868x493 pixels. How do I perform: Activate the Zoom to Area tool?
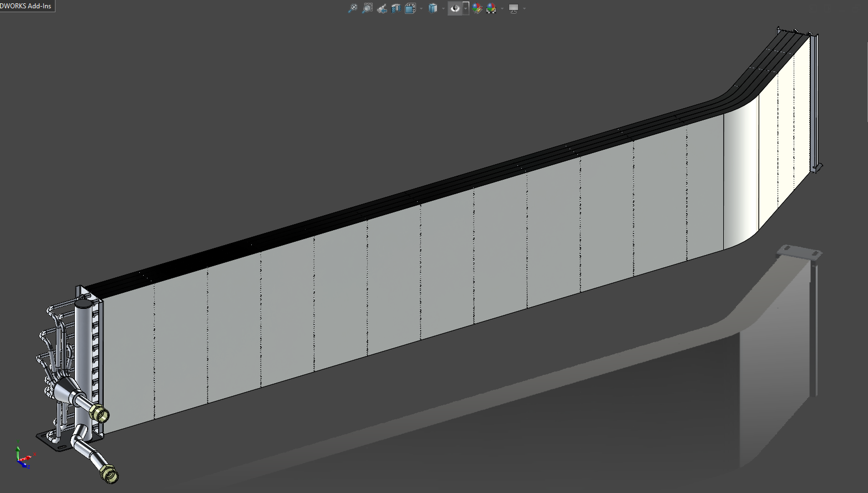367,8
